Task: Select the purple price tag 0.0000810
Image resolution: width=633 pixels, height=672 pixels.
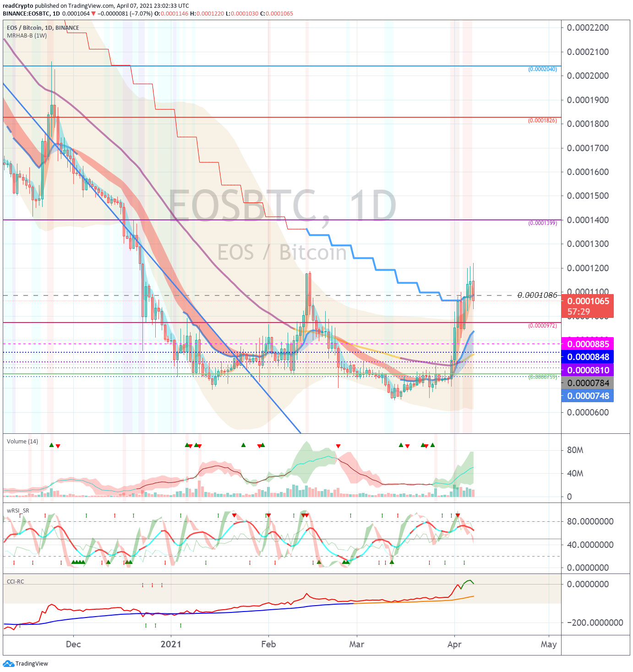Action: [588, 370]
